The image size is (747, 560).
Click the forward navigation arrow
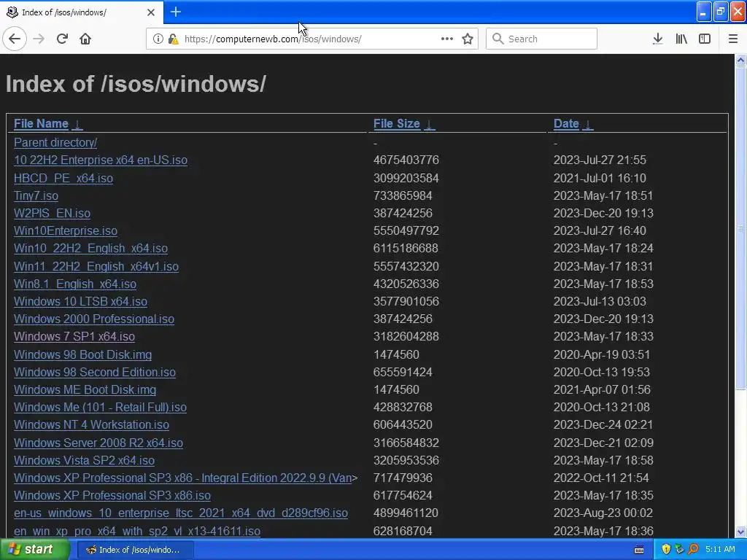pyautogui.click(x=39, y=39)
